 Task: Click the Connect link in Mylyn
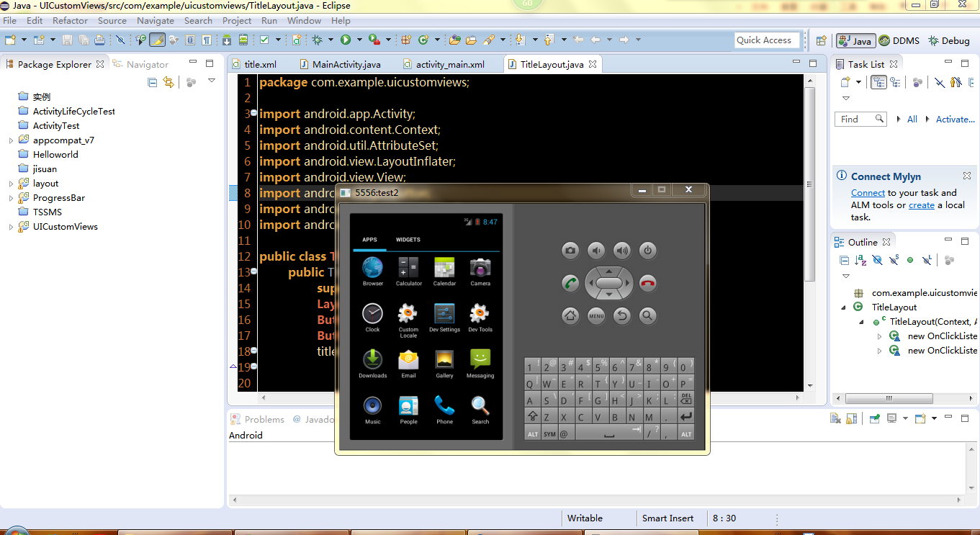pyautogui.click(x=868, y=193)
